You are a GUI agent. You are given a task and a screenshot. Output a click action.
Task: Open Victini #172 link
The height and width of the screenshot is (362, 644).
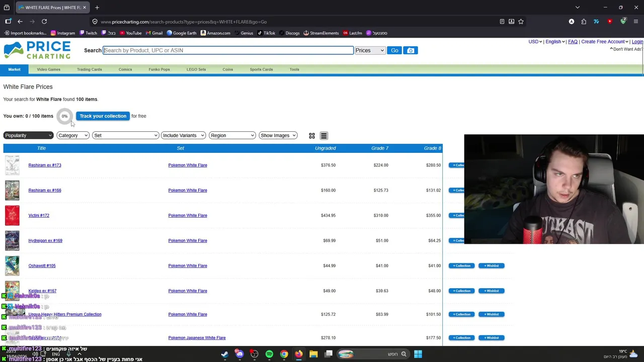pos(39,215)
